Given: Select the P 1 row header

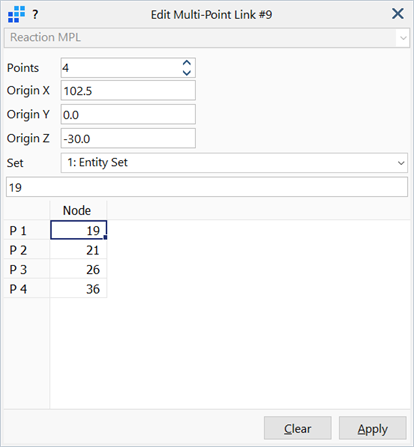Looking at the screenshot, I should 27,230.
